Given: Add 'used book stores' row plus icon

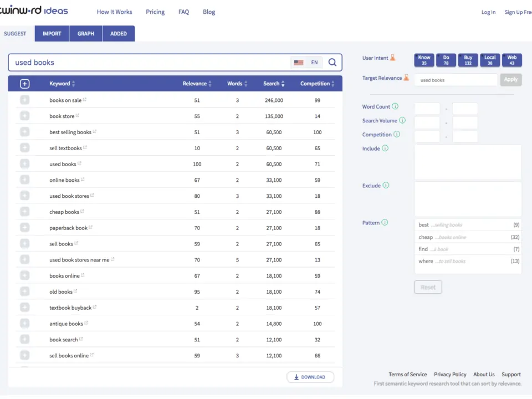Looking at the screenshot, I should click(x=24, y=196).
